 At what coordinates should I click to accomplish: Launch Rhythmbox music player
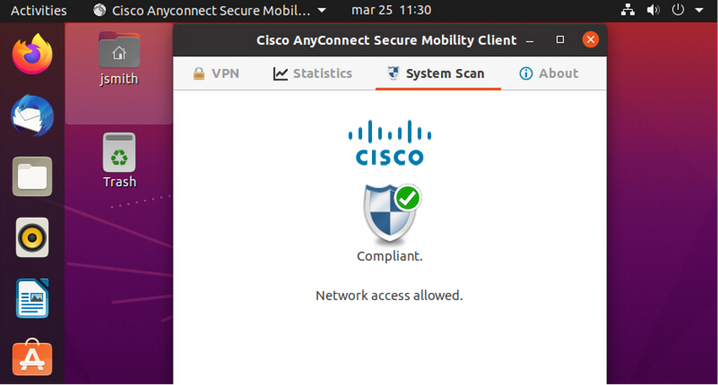pos(32,237)
